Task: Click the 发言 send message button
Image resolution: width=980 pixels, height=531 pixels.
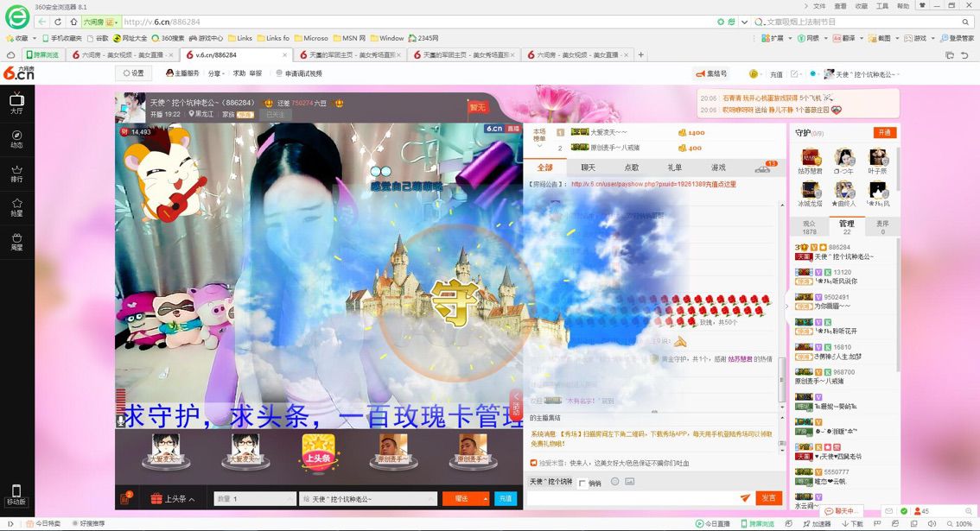Action: tap(769, 498)
